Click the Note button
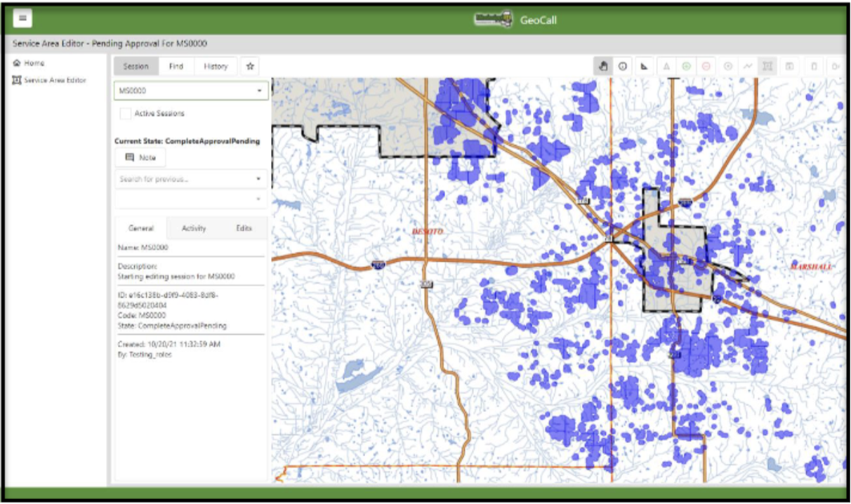 (x=140, y=158)
